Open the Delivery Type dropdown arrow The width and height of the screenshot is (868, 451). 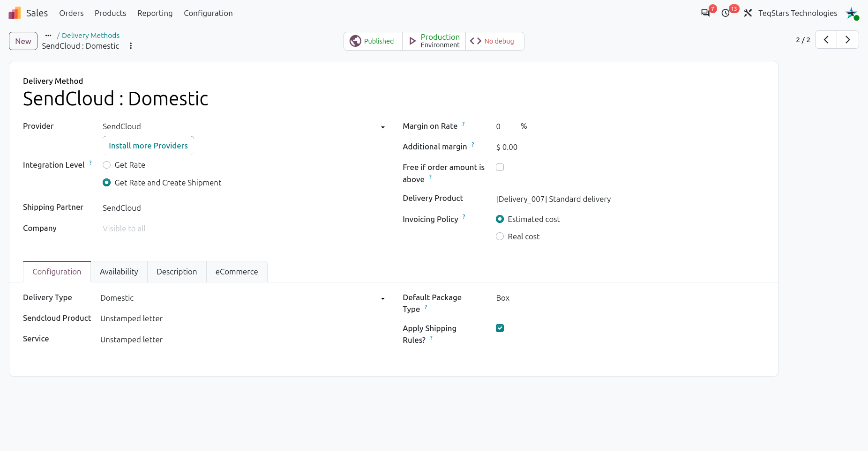(x=383, y=298)
